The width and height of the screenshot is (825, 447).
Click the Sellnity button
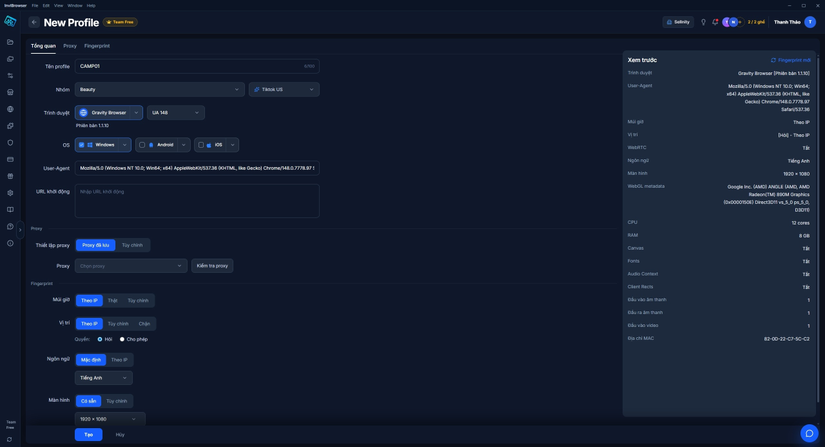(678, 22)
